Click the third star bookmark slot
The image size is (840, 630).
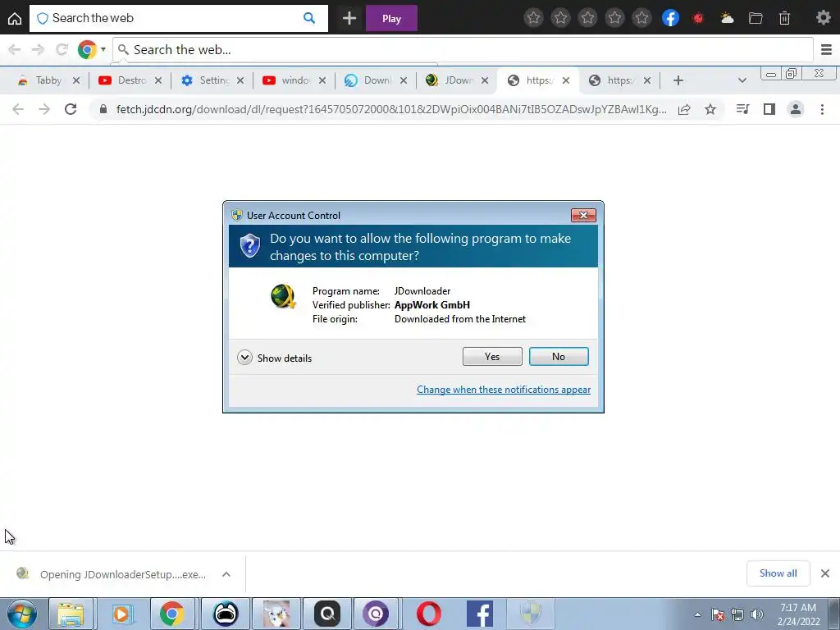click(x=587, y=18)
